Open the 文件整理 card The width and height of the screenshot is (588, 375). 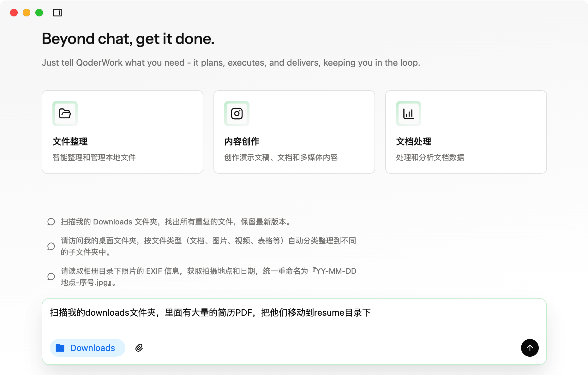pos(123,132)
